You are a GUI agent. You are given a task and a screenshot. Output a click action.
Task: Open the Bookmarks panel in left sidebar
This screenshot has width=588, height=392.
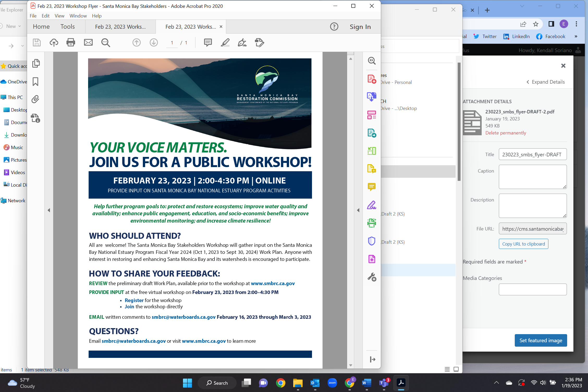35,82
